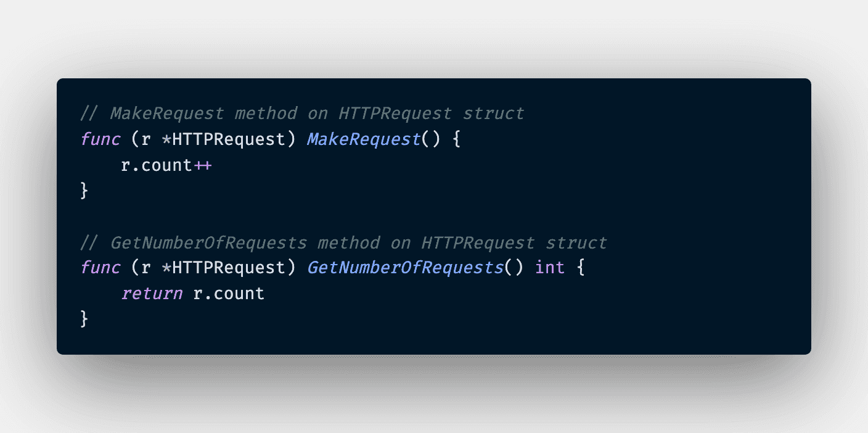
Task: Click the word struct in the second comment
Action: (576, 242)
